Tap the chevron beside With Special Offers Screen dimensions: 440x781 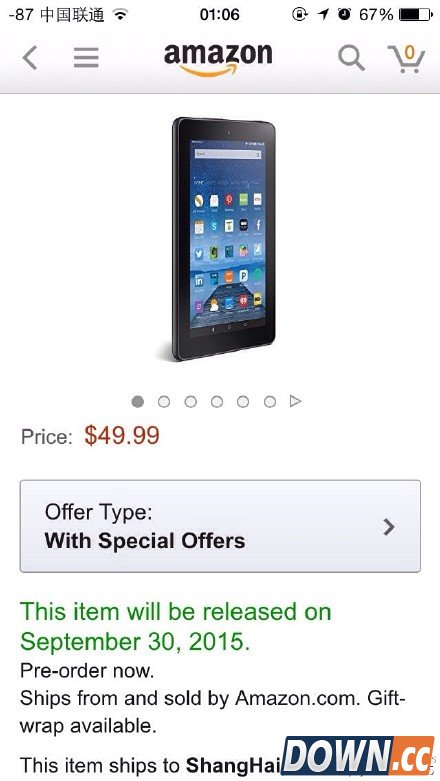coord(389,526)
